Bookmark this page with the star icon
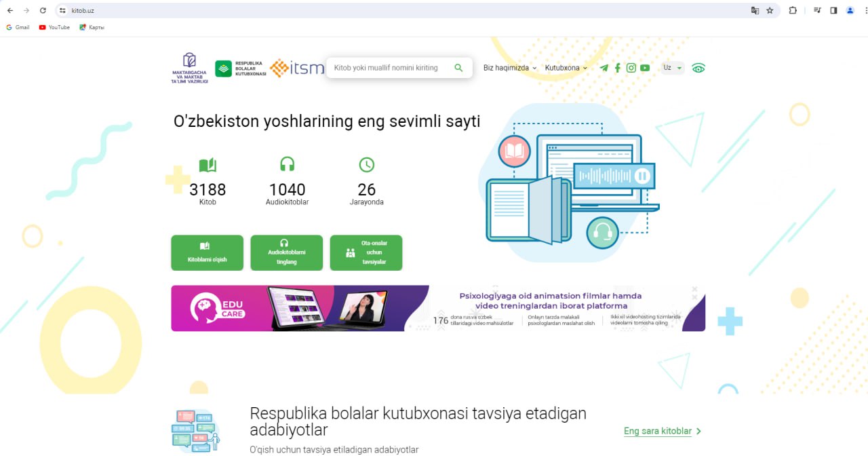Image resolution: width=868 pixels, height=456 pixels. click(x=770, y=10)
